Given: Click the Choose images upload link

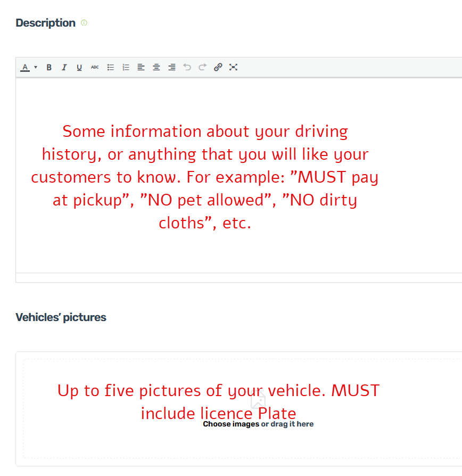Looking at the screenshot, I should point(231,424).
